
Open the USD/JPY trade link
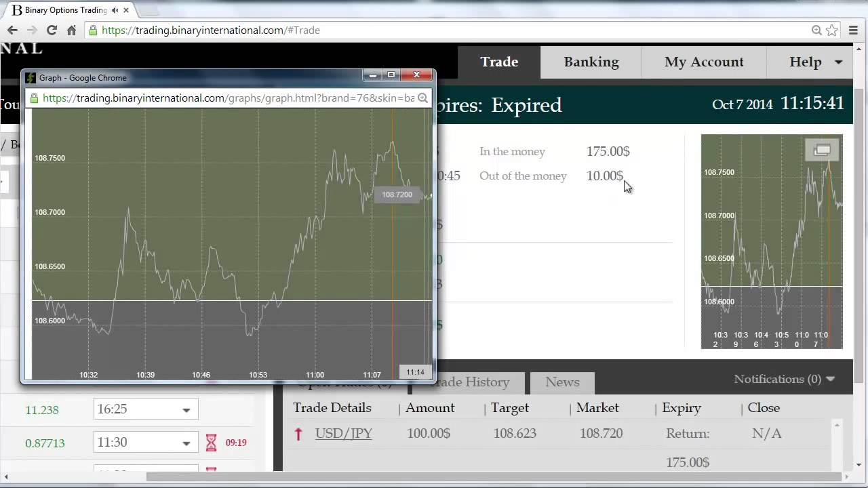point(344,434)
